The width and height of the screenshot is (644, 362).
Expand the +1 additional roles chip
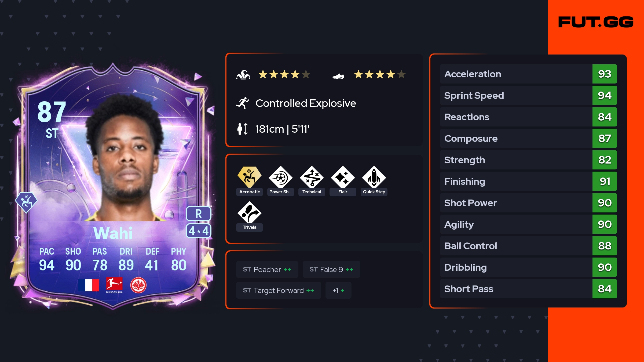338,290
